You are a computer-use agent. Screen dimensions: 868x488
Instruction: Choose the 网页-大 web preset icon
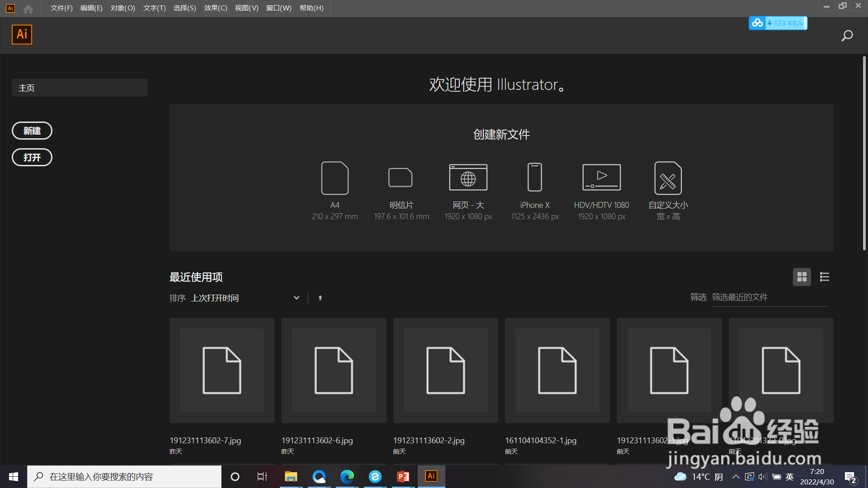[x=468, y=177]
